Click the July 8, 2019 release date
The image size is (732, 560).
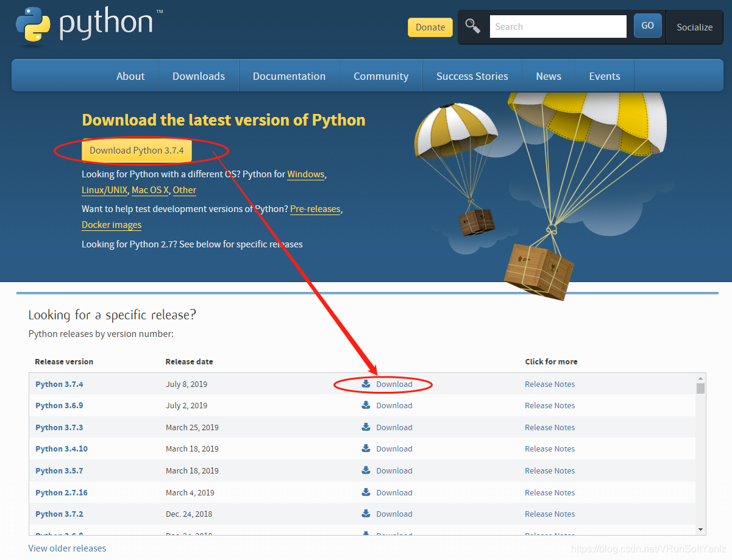(x=187, y=384)
